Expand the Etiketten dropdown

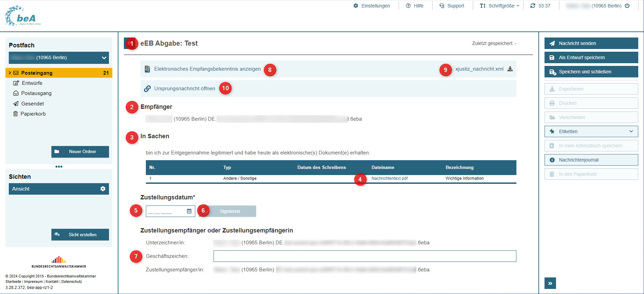pos(631,131)
